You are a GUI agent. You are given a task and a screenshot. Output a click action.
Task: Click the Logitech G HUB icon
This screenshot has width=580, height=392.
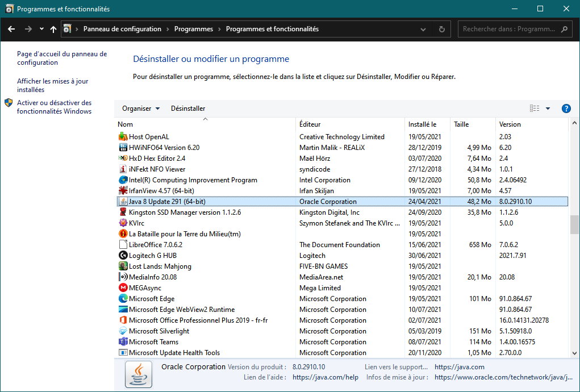(x=123, y=256)
